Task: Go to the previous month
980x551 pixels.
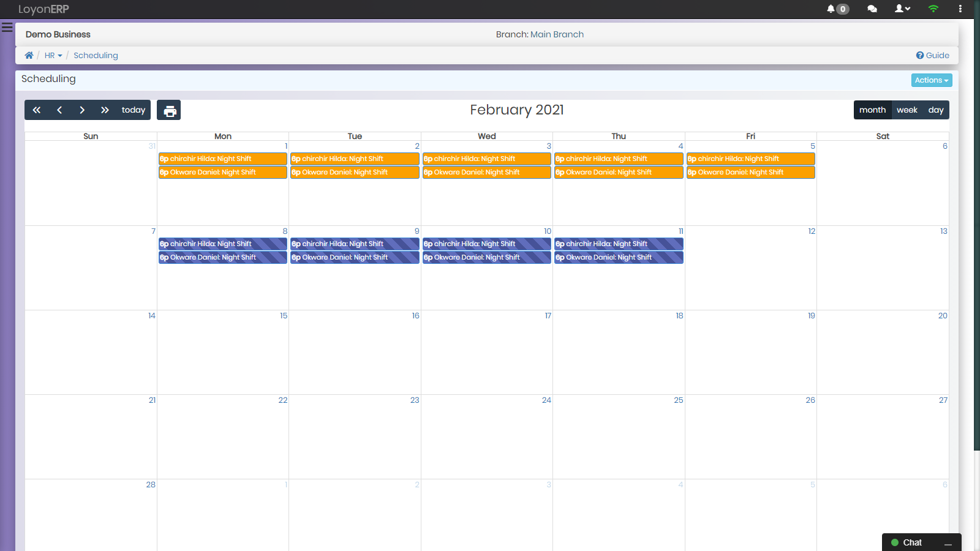Action: (x=59, y=110)
